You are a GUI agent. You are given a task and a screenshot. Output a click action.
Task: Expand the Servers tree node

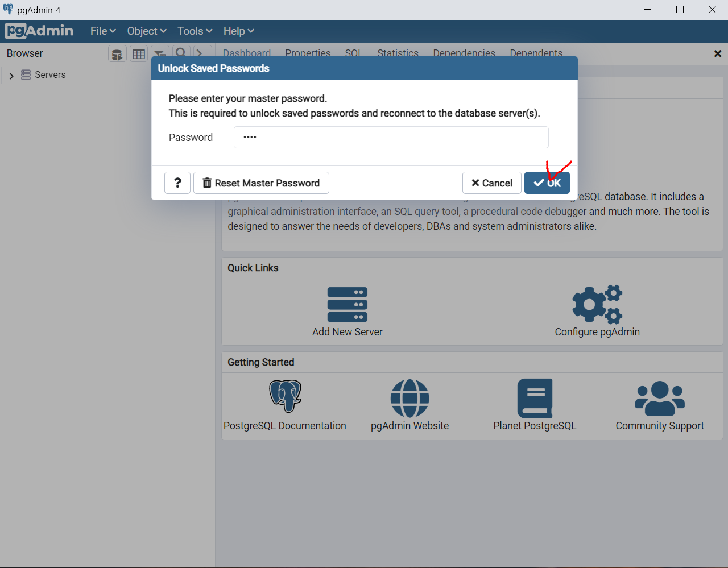(11, 76)
